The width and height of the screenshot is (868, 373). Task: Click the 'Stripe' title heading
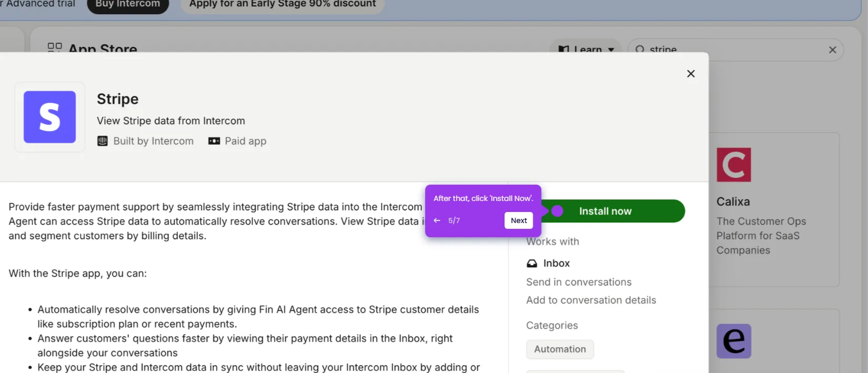click(x=118, y=99)
